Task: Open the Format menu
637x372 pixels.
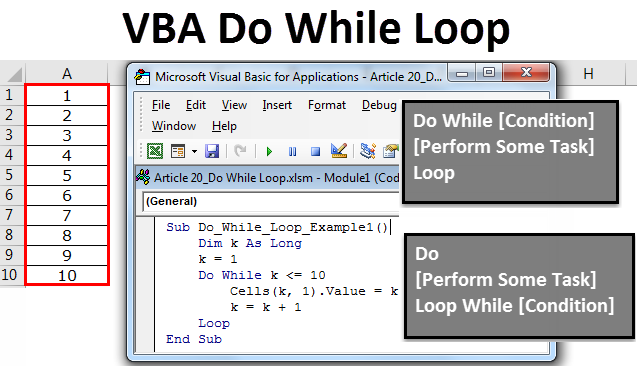Action: tap(327, 105)
